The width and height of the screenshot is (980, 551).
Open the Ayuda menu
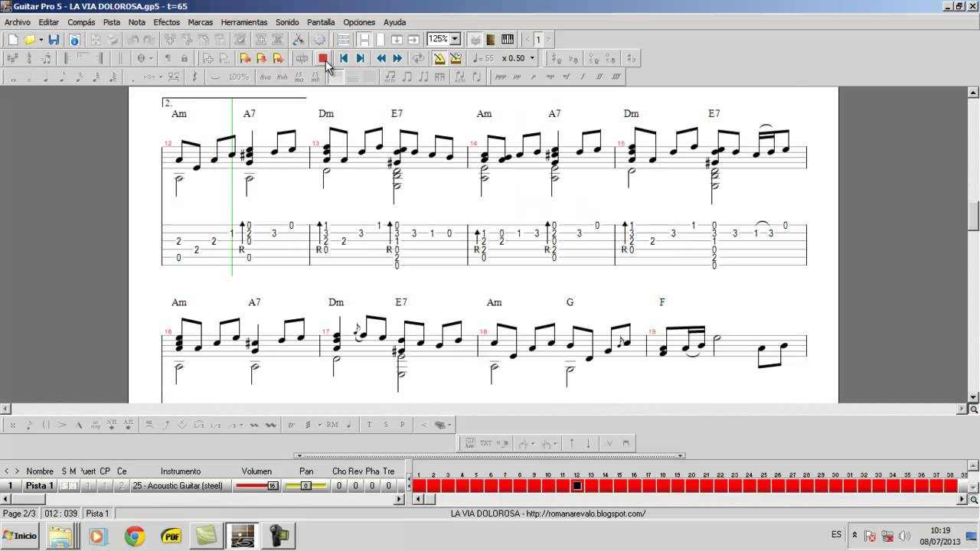coord(394,22)
